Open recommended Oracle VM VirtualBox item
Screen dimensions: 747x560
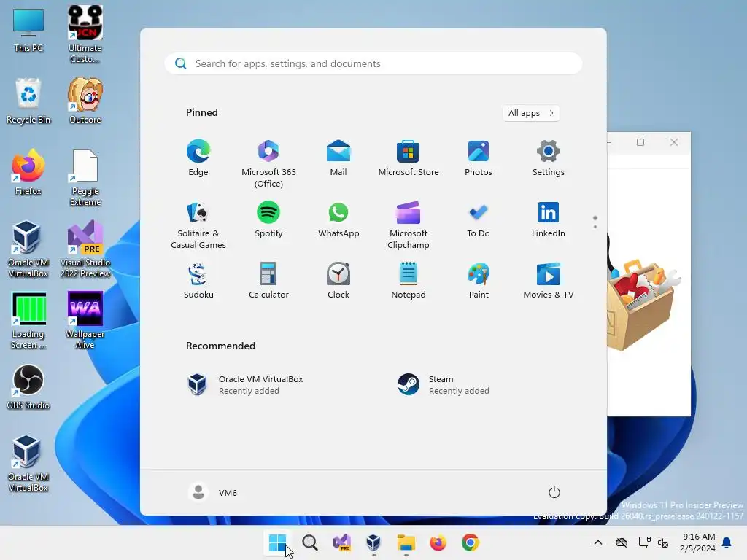(x=245, y=385)
